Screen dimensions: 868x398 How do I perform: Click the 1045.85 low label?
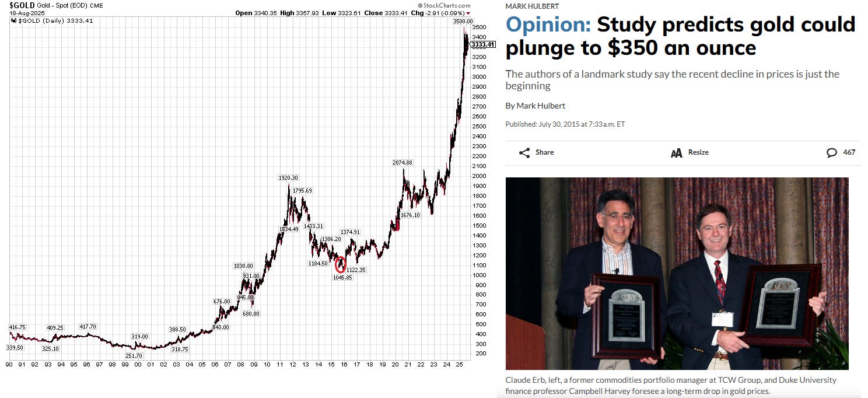342,278
